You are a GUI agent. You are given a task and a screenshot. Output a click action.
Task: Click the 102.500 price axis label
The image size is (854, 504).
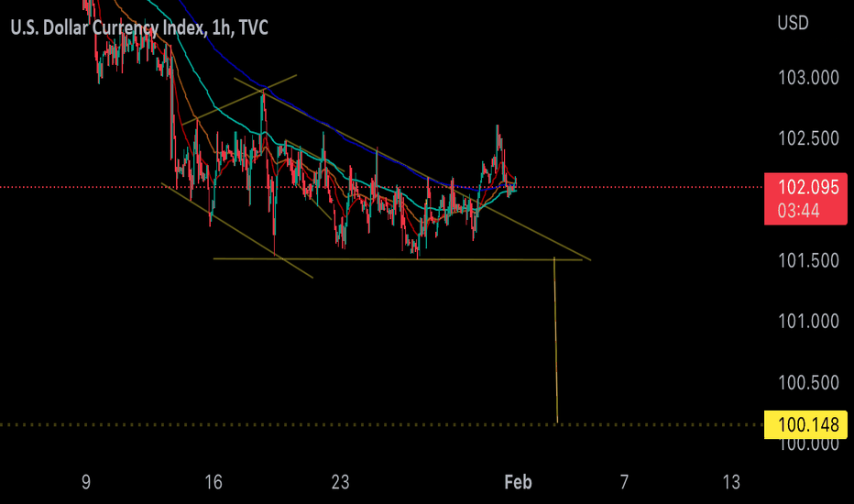pyautogui.click(x=808, y=138)
